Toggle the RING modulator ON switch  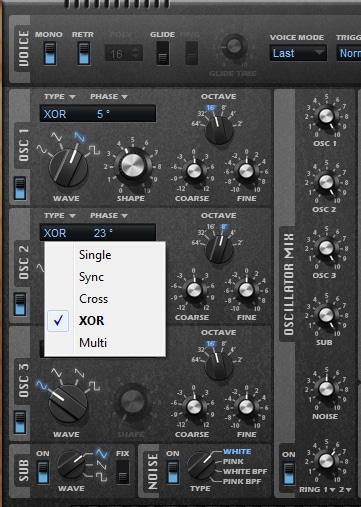coord(289,473)
